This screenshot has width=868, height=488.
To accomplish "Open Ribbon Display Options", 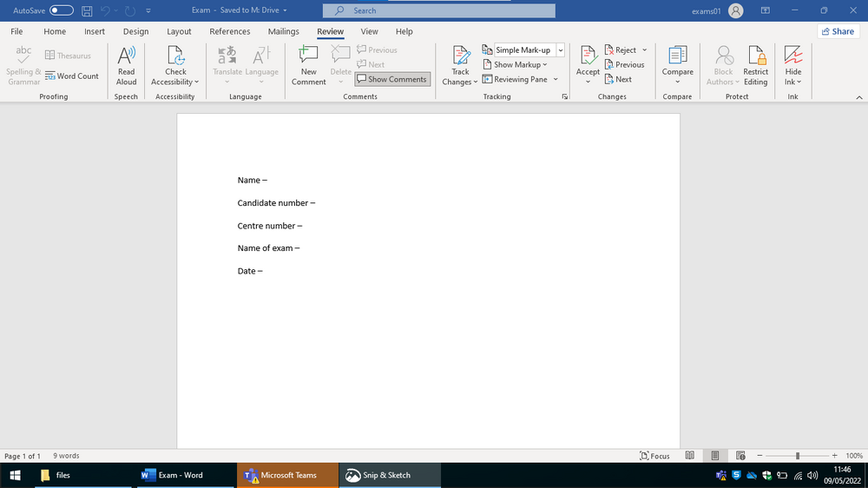I will 765,10.
